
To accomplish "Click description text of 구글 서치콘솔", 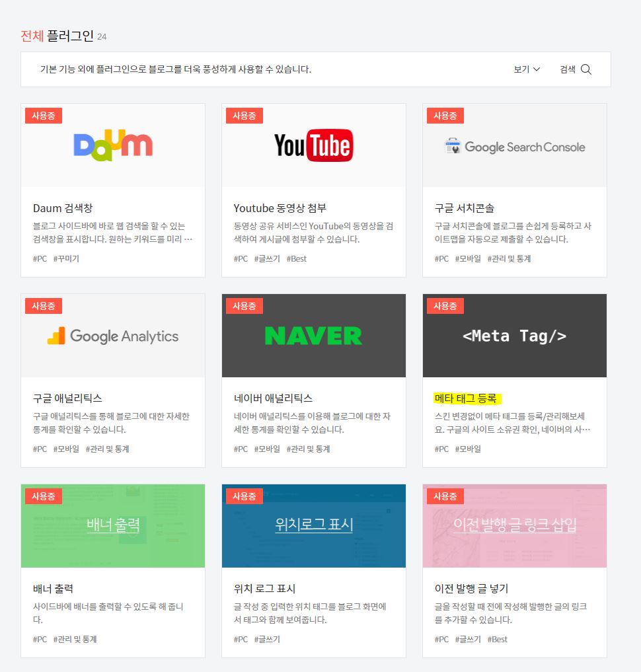I will click(513, 233).
